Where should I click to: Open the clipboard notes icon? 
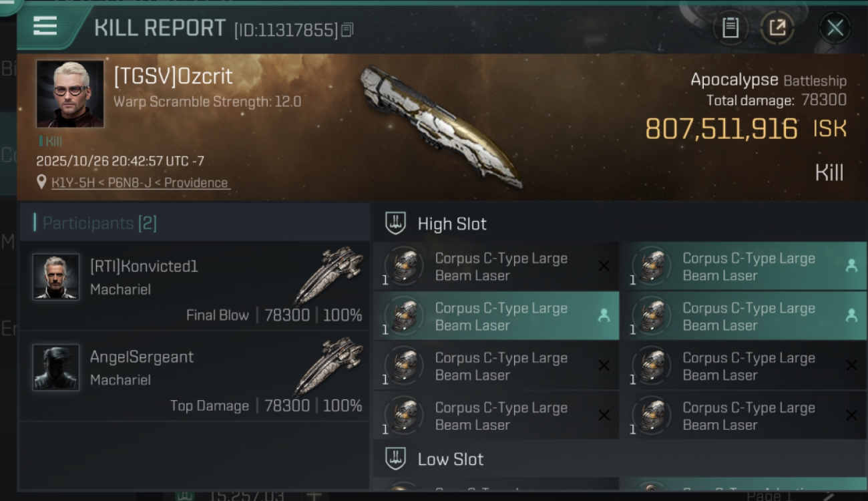[x=730, y=27]
